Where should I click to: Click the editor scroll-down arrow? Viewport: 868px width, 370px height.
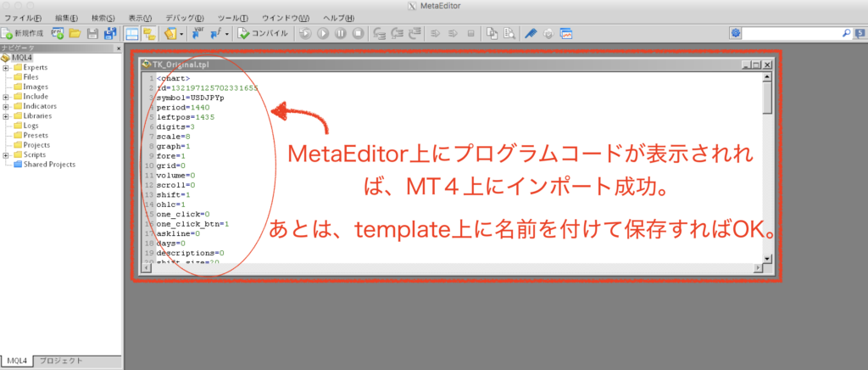[x=766, y=259]
